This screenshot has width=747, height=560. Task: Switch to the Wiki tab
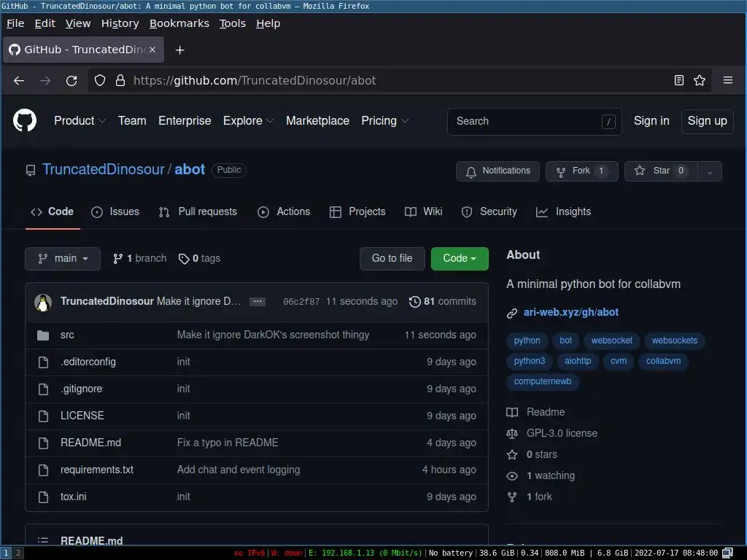coord(424,212)
